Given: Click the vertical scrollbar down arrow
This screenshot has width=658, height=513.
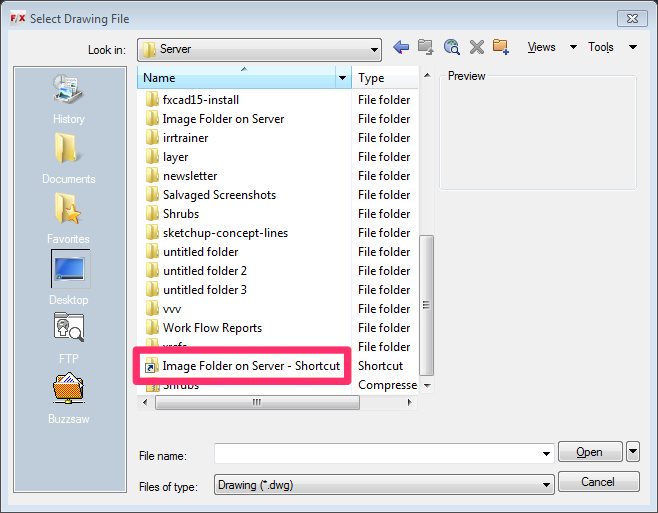Looking at the screenshot, I should click(x=427, y=385).
